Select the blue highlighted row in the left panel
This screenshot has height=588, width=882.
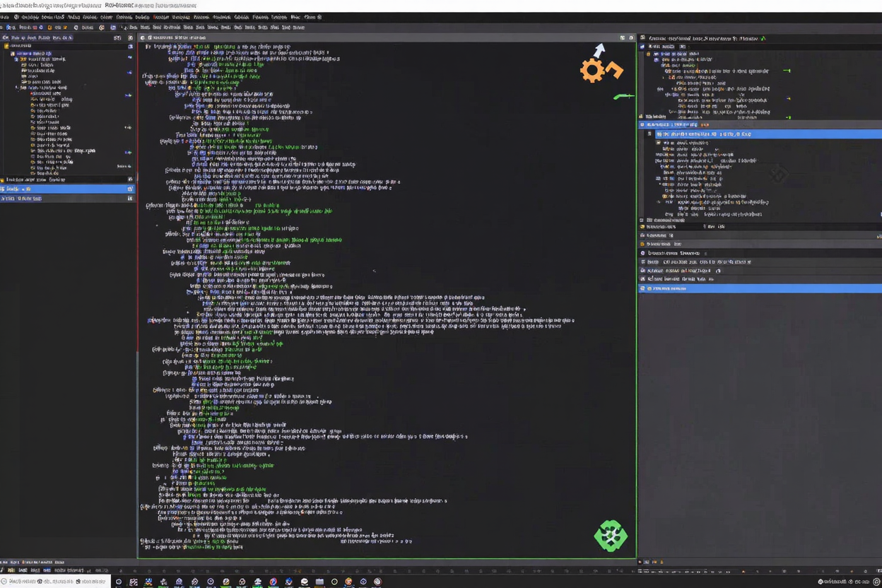tap(64, 189)
